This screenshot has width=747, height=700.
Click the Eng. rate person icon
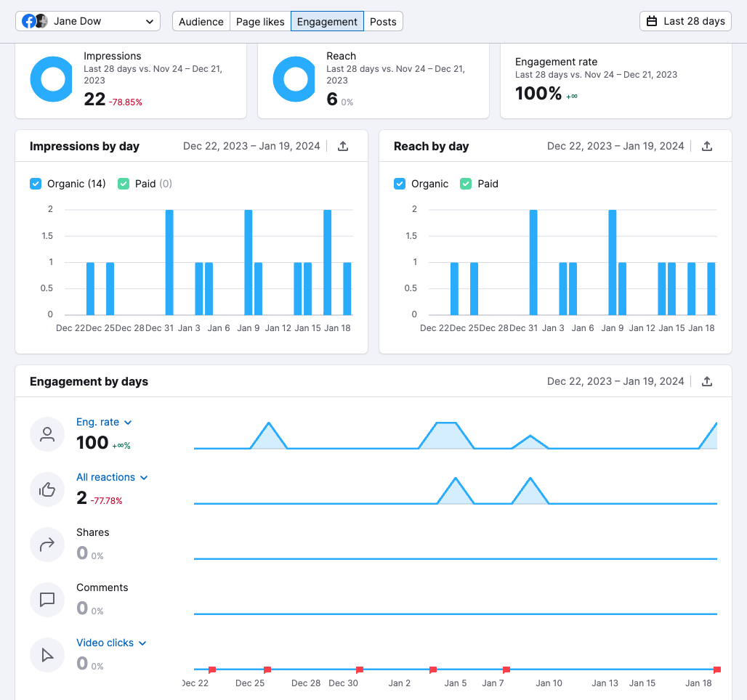click(x=47, y=434)
